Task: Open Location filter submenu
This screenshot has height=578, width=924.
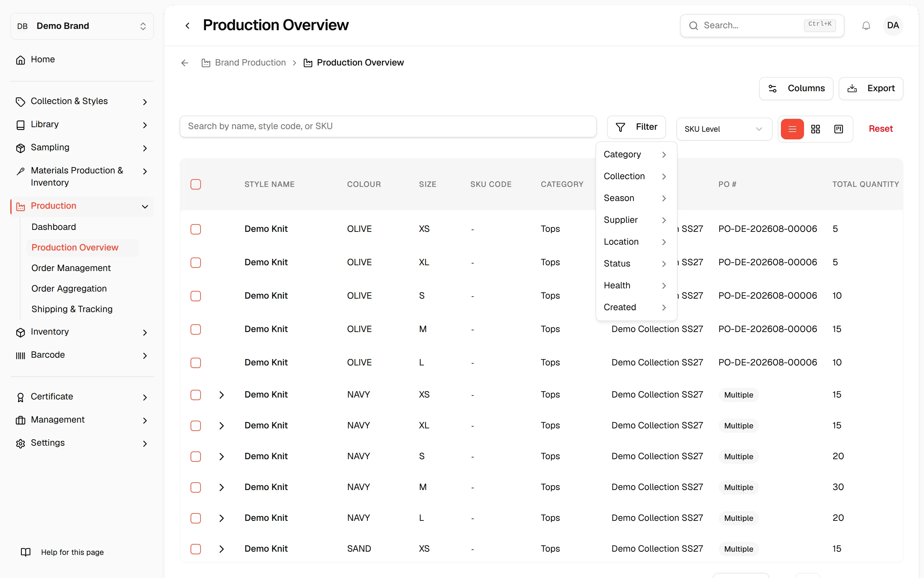Action: coord(636,241)
